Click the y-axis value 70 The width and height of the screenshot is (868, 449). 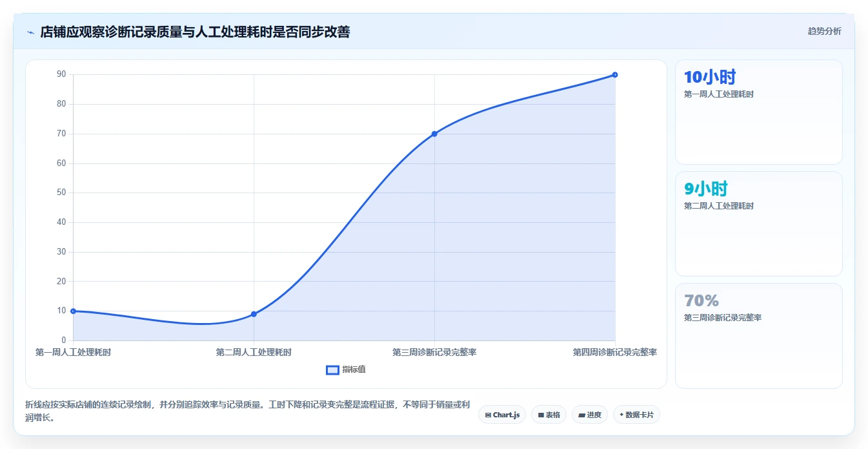coord(61,134)
